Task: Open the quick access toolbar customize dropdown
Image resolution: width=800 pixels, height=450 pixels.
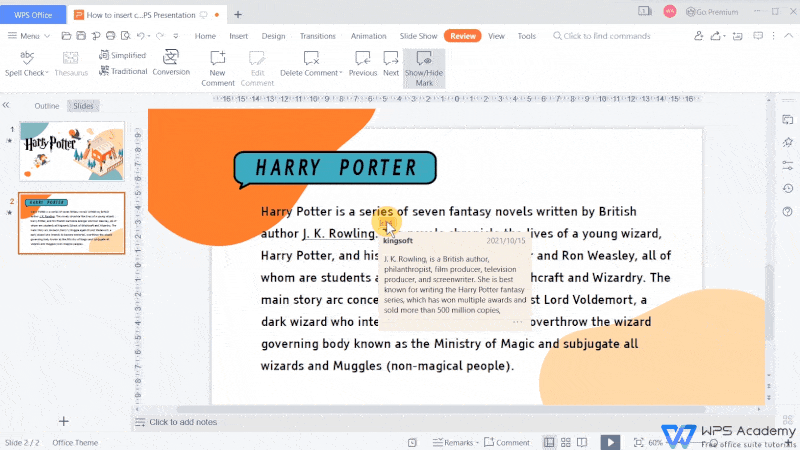Action: (x=176, y=36)
